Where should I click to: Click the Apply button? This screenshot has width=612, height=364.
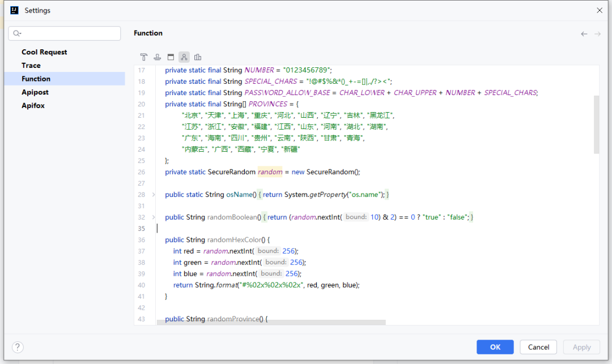tap(581, 346)
